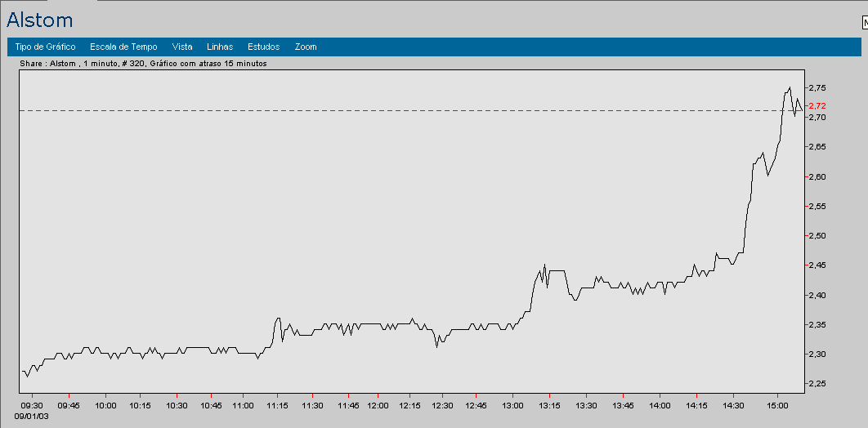Click the red dashed current-price line
Viewport: 868px width, 428px height.
click(x=411, y=110)
